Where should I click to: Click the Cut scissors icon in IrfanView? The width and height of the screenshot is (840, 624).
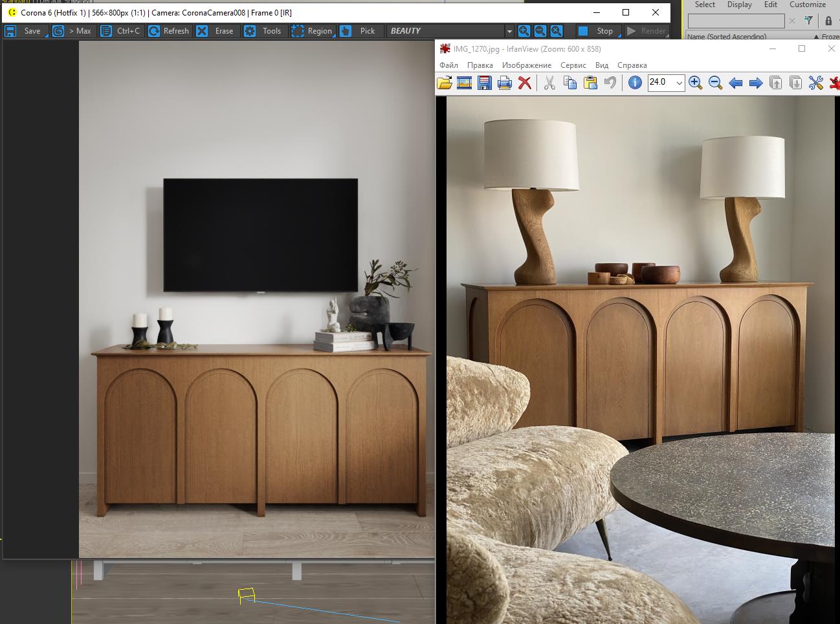tap(549, 83)
